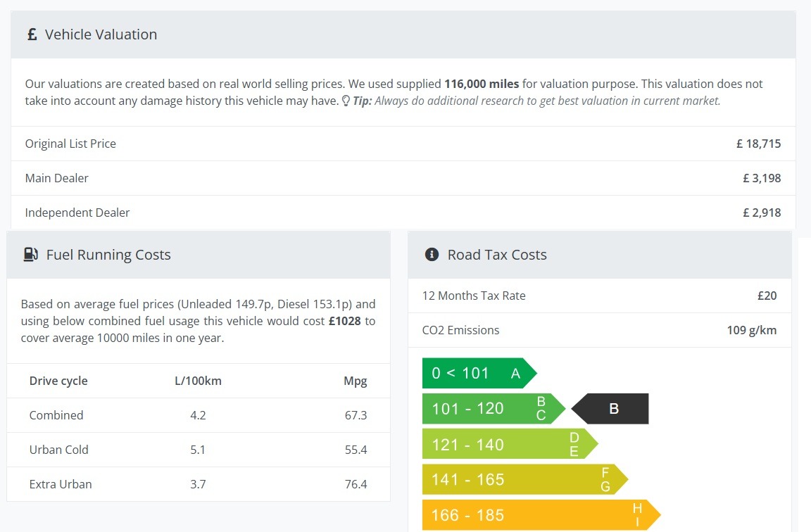Click the £ 2,918 value
Screen dimensions: 811x532
click(762, 213)
